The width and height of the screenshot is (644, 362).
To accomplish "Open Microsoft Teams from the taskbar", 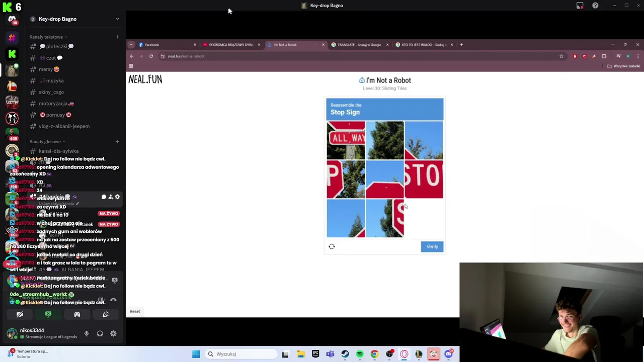I will [x=330, y=354].
